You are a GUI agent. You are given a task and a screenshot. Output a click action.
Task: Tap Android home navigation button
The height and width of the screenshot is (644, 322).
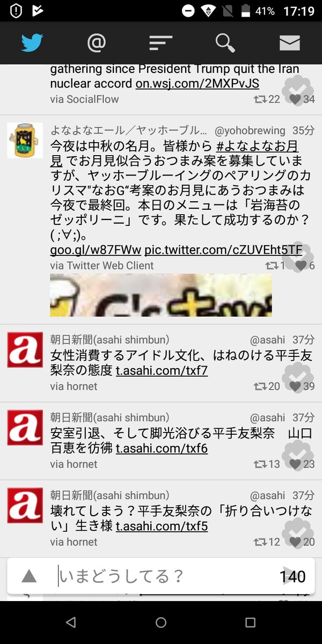tap(161, 623)
